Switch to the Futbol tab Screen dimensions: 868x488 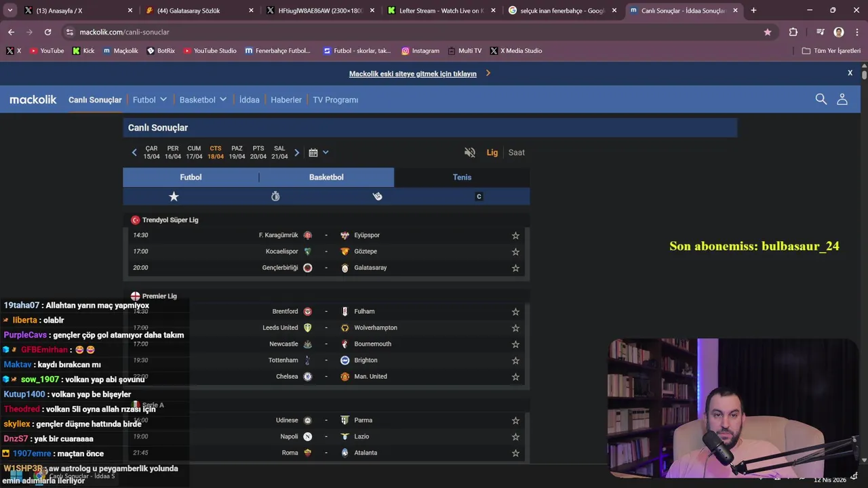[191, 177]
